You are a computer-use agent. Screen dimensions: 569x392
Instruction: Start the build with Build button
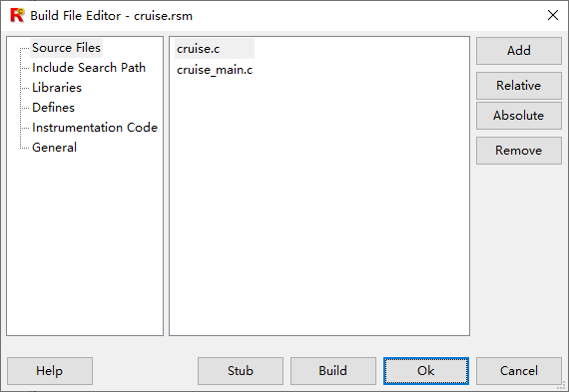pos(332,371)
